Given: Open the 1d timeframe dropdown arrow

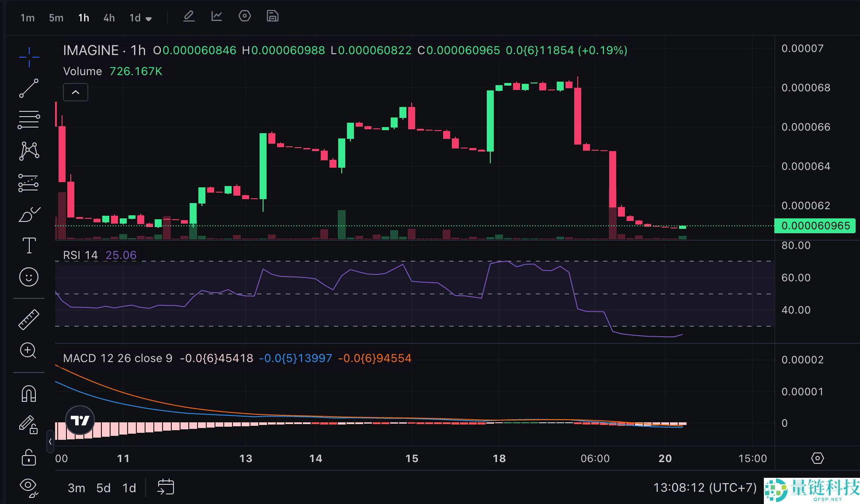Looking at the screenshot, I should pos(149,19).
